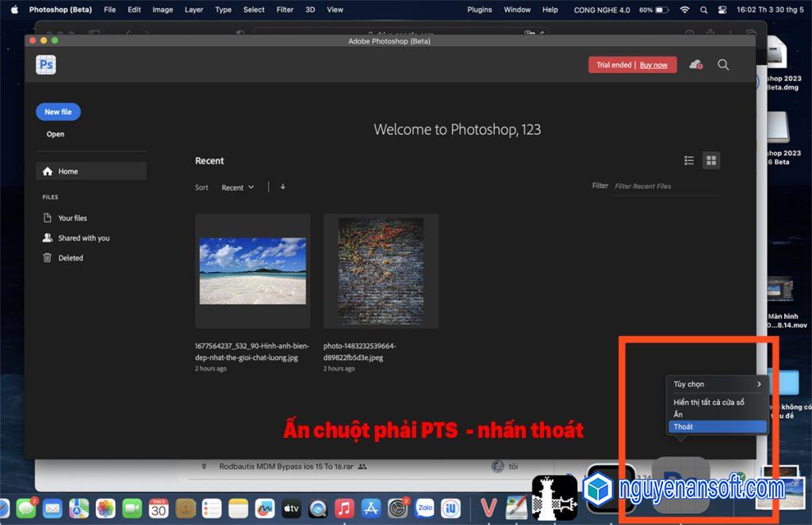Open the View menu
The width and height of the screenshot is (812, 525).
pyautogui.click(x=335, y=10)
